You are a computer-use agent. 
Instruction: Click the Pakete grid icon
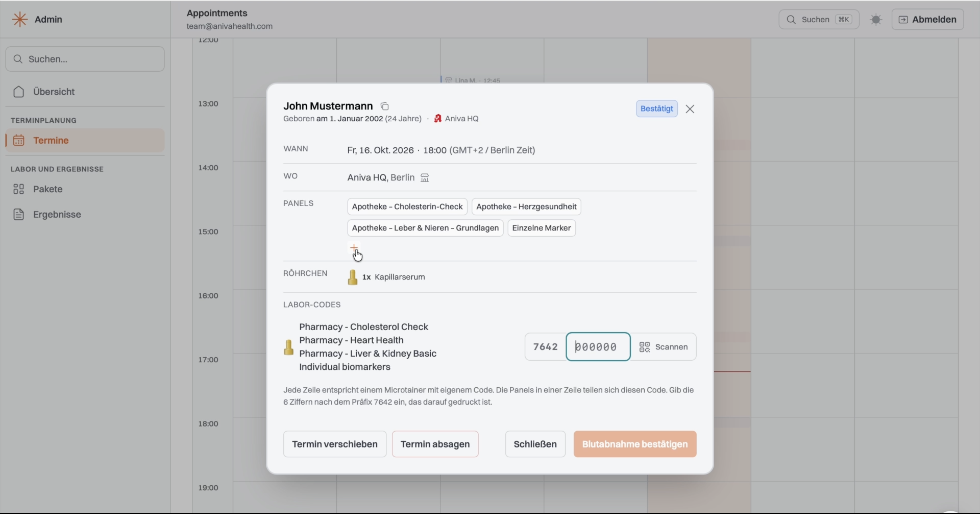coord(19,189)
